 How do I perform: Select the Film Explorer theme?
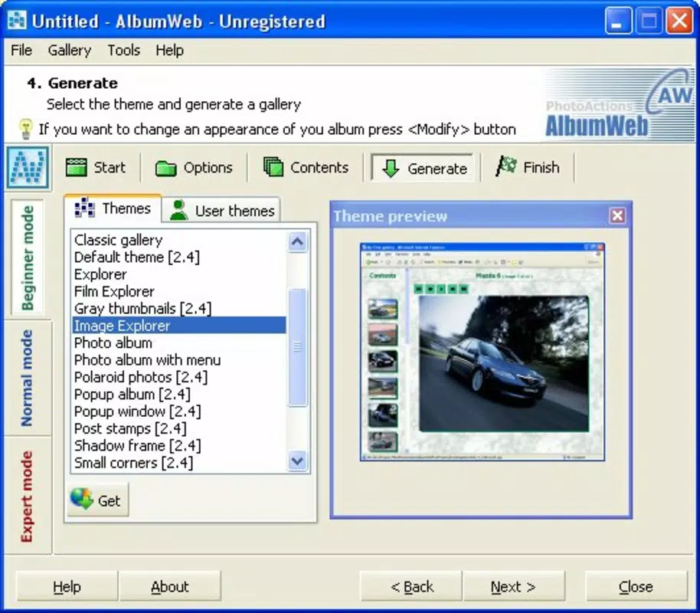coord(179,291)
